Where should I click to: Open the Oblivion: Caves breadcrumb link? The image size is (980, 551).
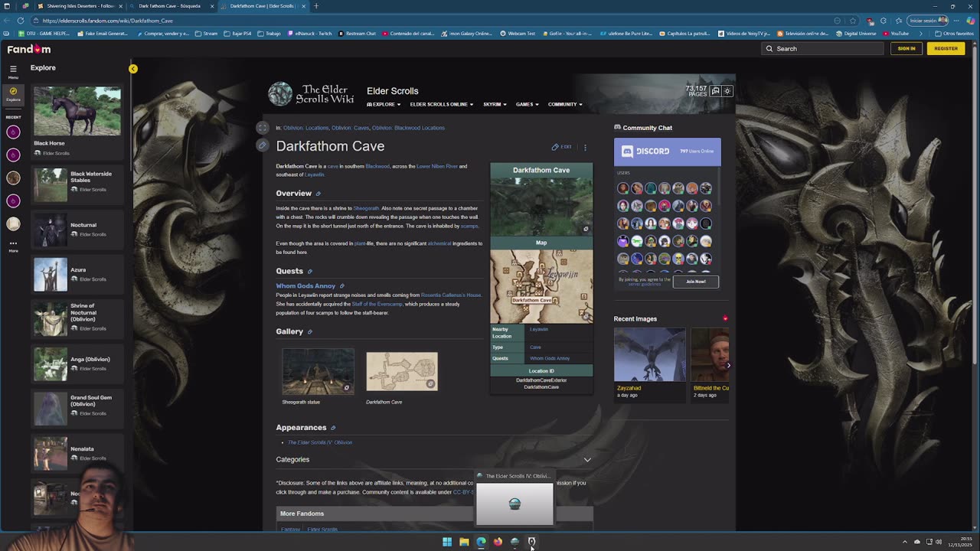(350, 128)
